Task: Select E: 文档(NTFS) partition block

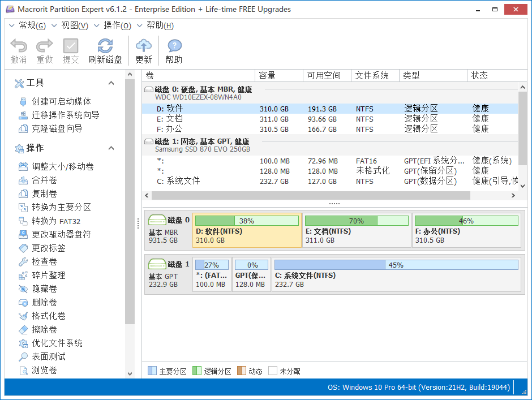Action: (357, 230)
